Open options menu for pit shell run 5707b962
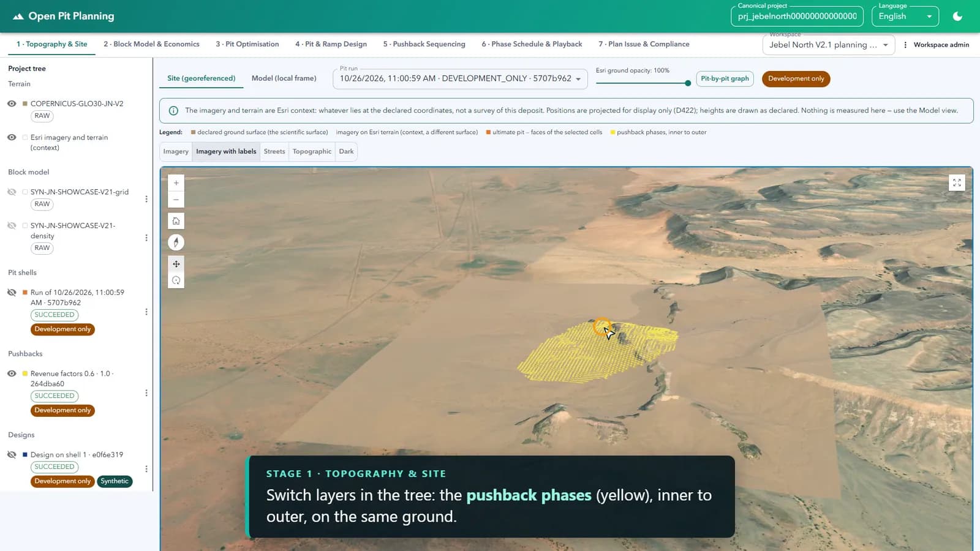Image resolution: width=980 pixels, height=551 pixels. pos(146,312)
